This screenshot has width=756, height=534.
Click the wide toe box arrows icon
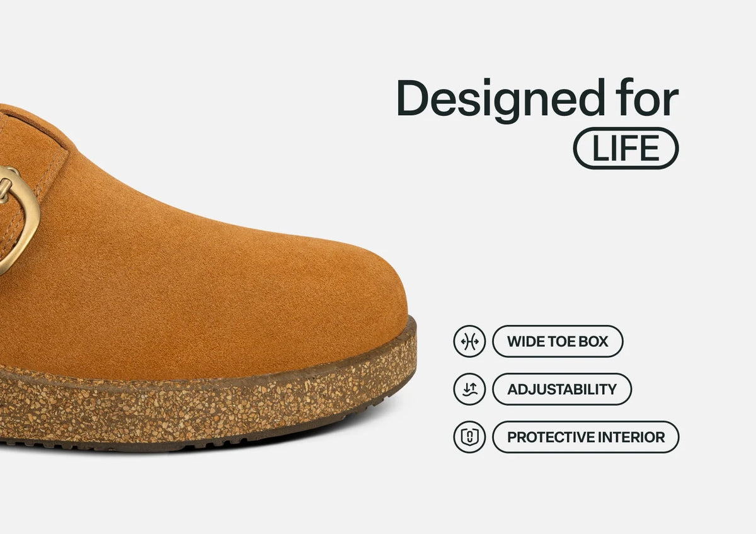[x=469, y=341]
